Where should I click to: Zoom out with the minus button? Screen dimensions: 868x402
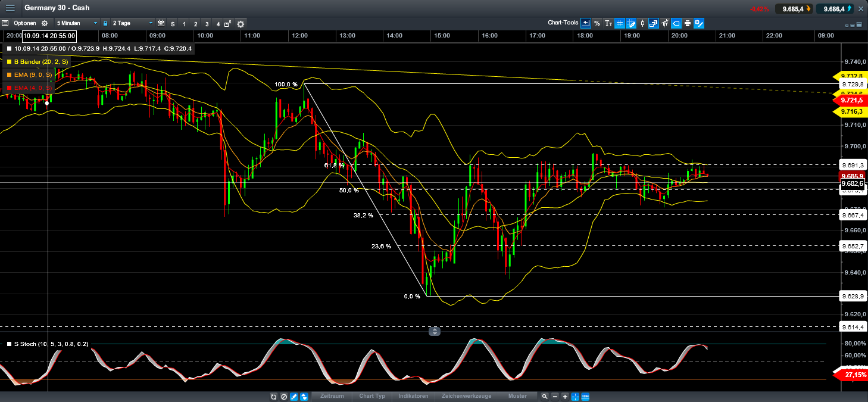click(555, 396)
